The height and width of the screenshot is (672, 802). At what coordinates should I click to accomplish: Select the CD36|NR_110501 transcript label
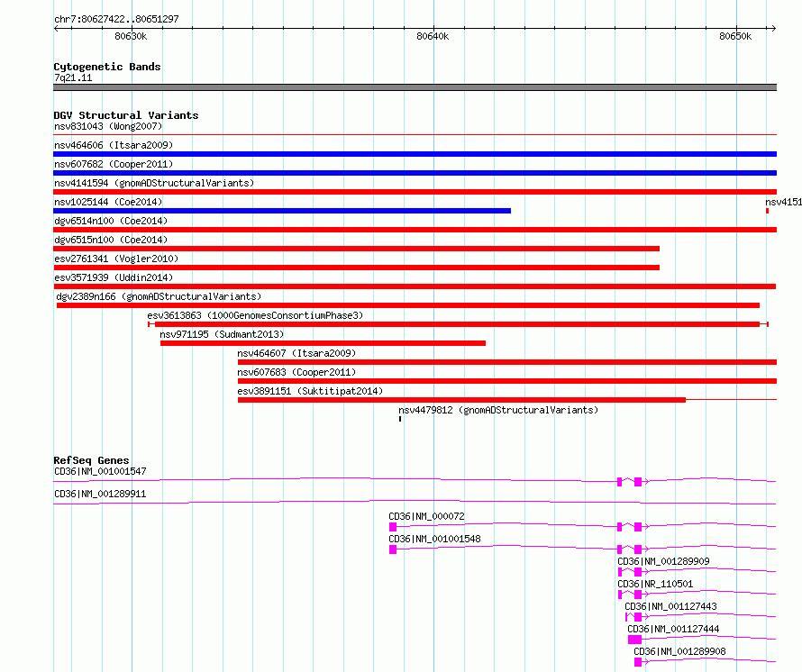pos(655,584)
